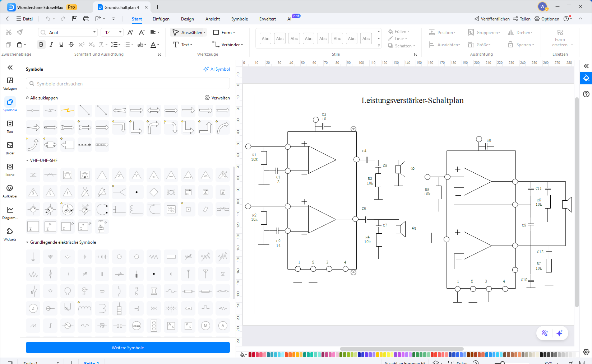Toggle subscript formatting

pyautogui.click(x=92, y=45)
